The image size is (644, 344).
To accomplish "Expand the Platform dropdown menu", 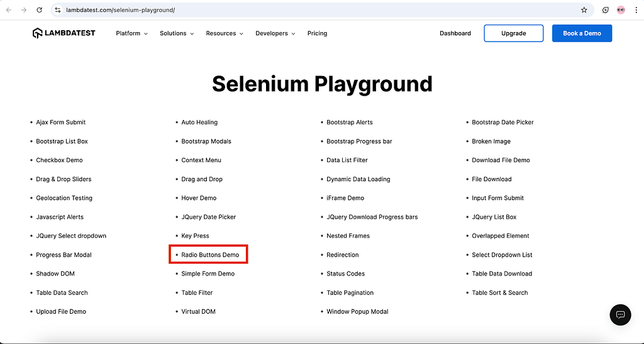I will click(131, 33).
